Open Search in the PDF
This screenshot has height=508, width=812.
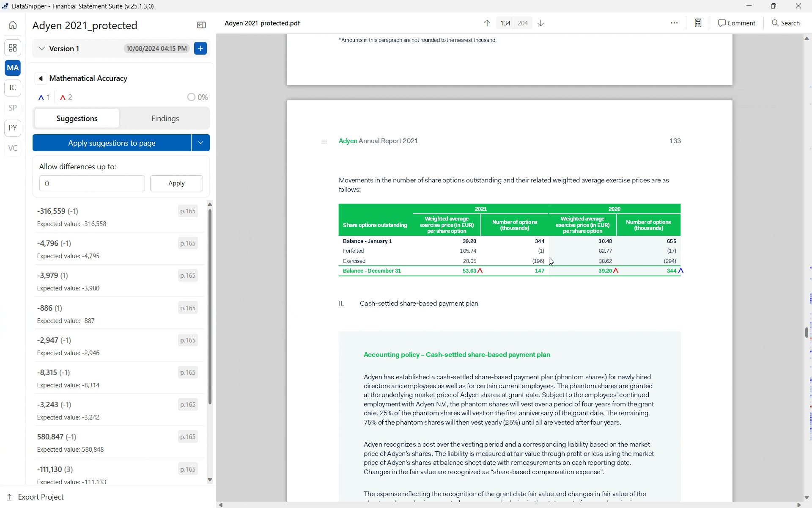point(786,23)
